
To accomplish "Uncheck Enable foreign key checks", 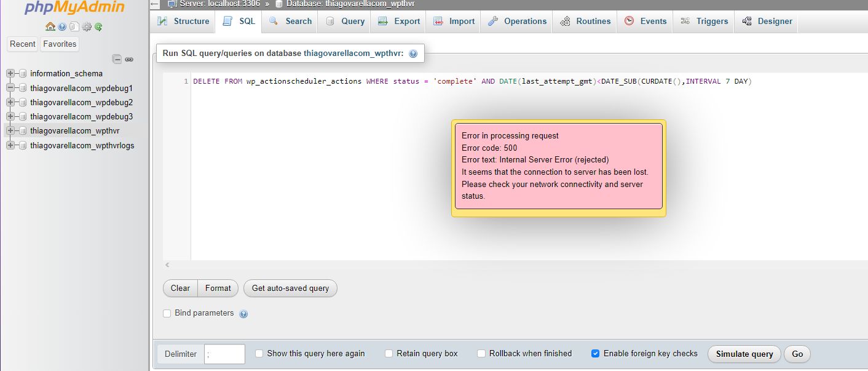I will (x=595, y=353).
